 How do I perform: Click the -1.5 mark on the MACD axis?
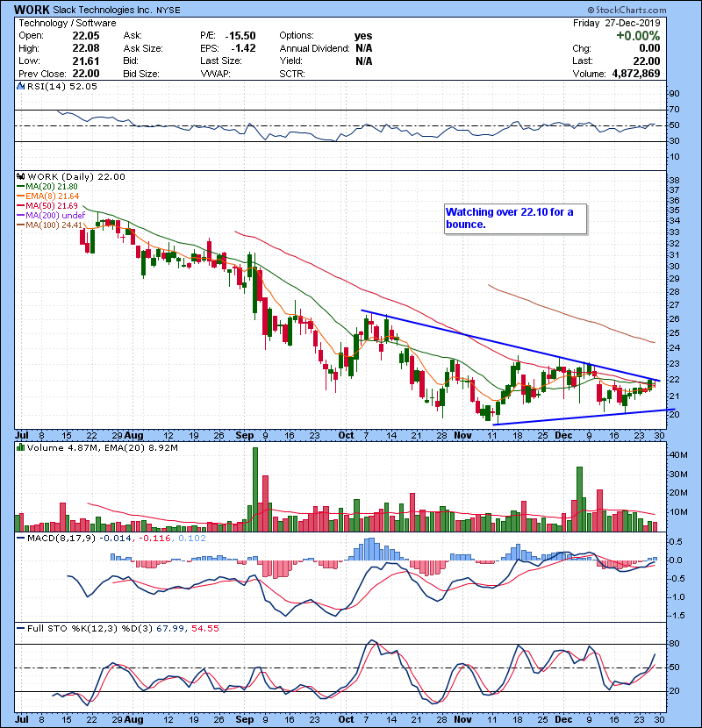[677, 616]
